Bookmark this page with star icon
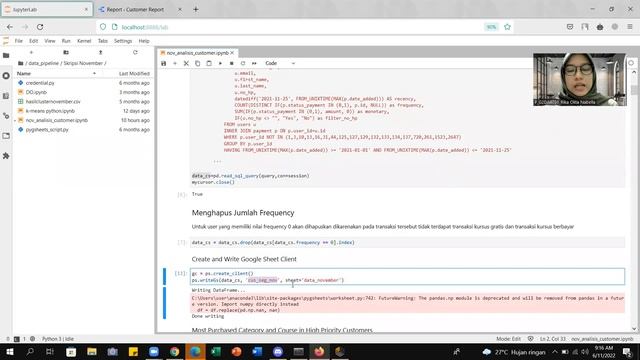The width and height of the screenshot is (640, 360). [x=507, y=27]
